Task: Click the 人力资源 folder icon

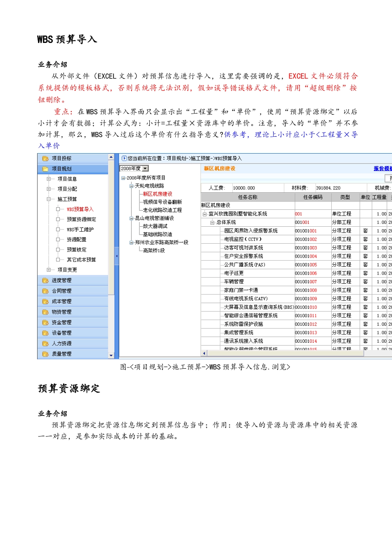Action: pos(45,344)
